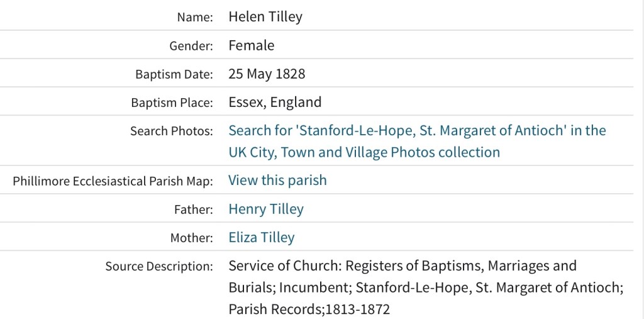
Task: Click father's name Henry Tilley link
Action: pos(265,210)
